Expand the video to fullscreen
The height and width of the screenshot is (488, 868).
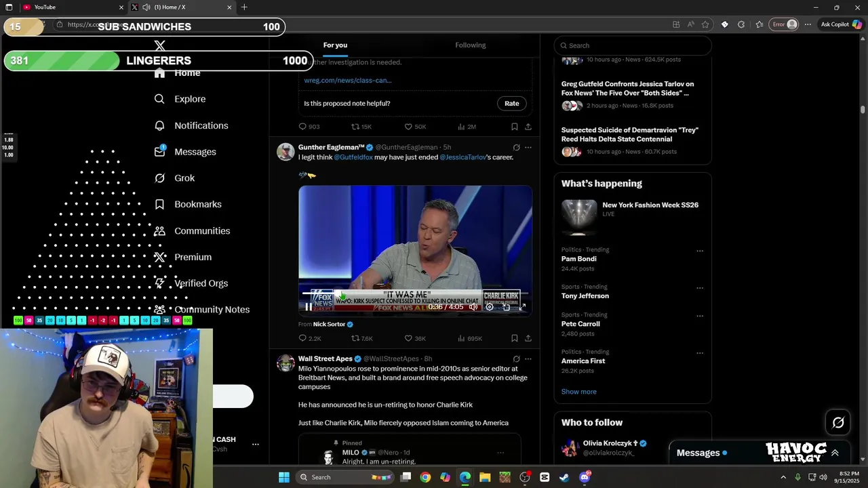coord(522,307)
